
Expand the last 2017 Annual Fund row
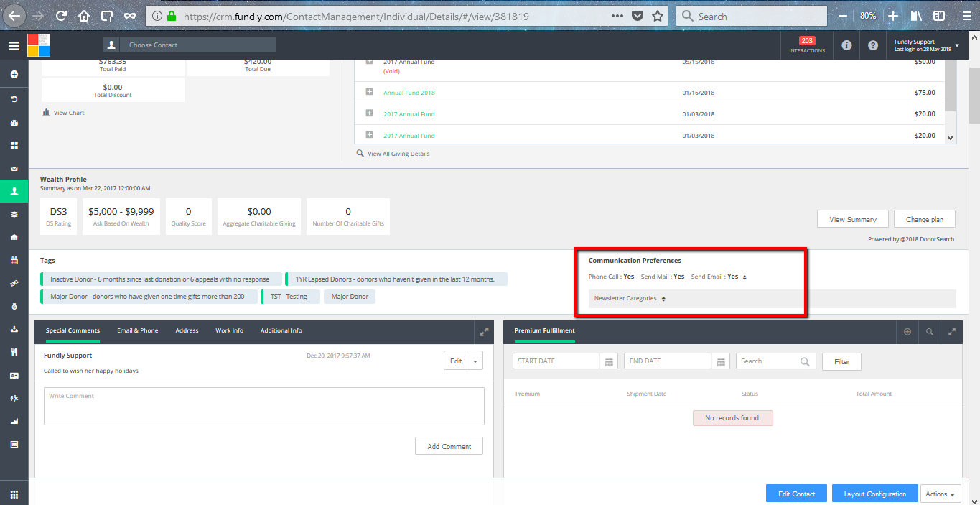[370, 135]
